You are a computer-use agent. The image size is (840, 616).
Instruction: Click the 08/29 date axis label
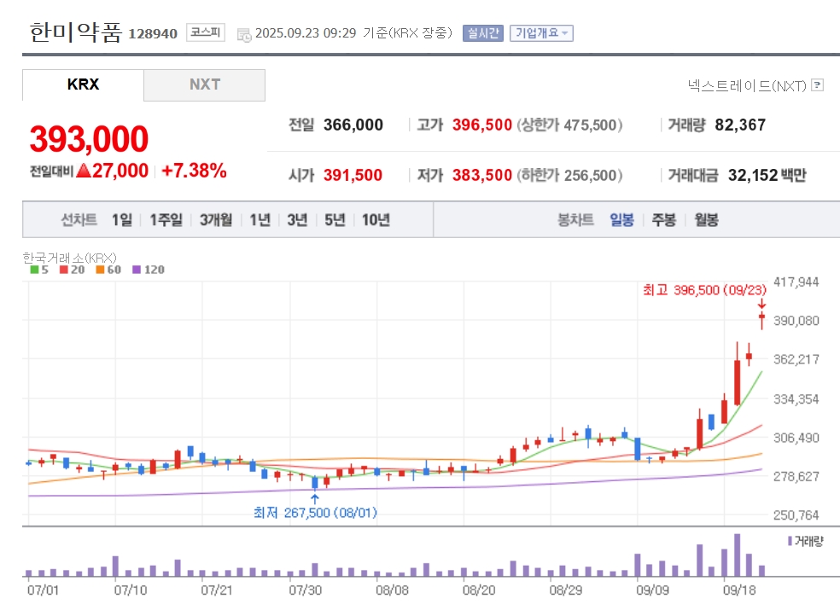point(566,590)
